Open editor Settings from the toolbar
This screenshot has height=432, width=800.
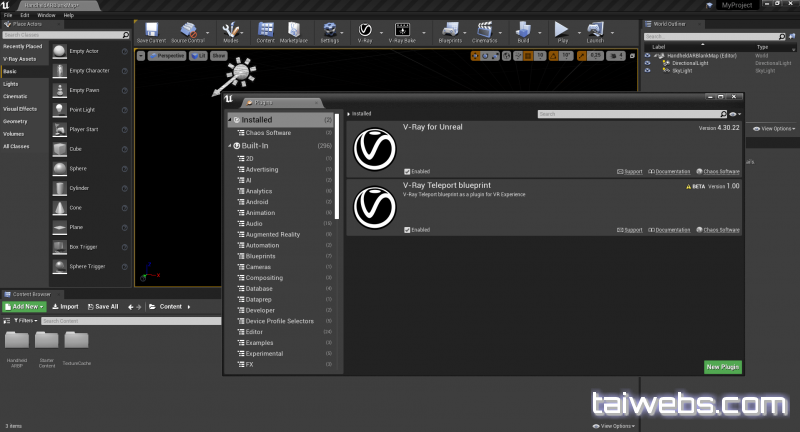click(330, 31)
